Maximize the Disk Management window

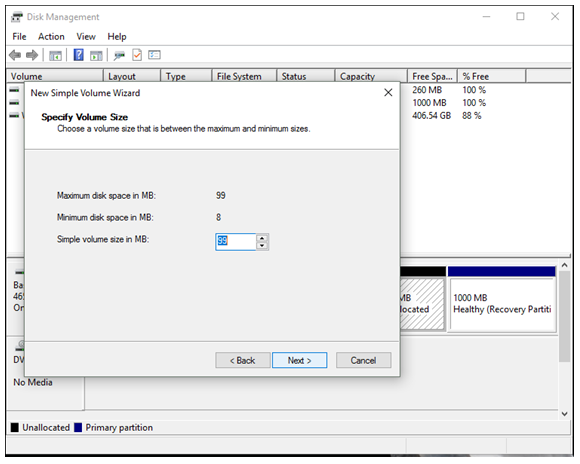[520, 17]
